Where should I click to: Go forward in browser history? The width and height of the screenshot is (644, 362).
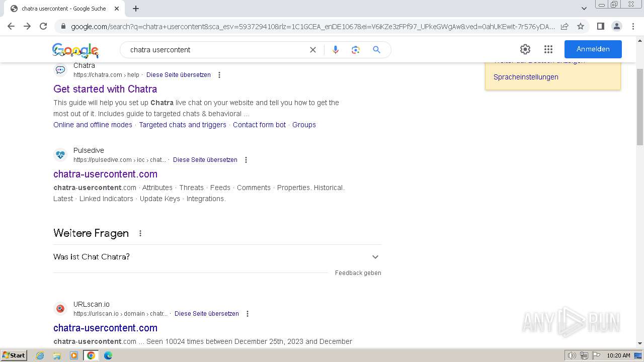click(x=27, y=26)
